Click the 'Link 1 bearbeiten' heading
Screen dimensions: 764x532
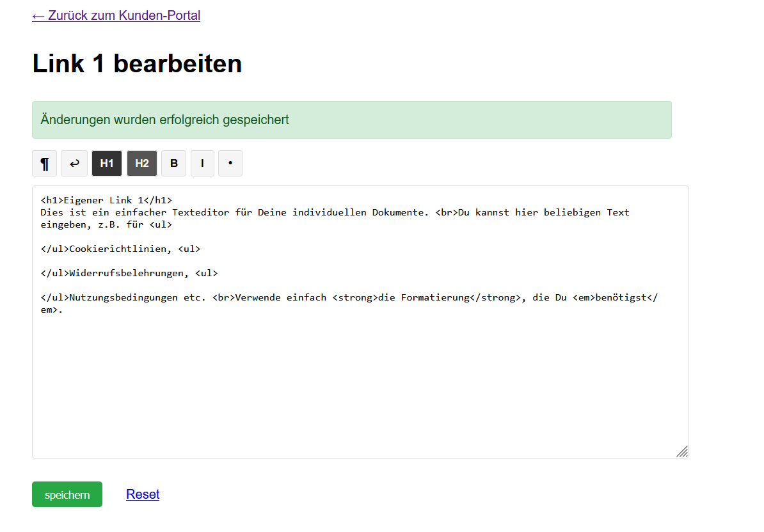point(137,64)
